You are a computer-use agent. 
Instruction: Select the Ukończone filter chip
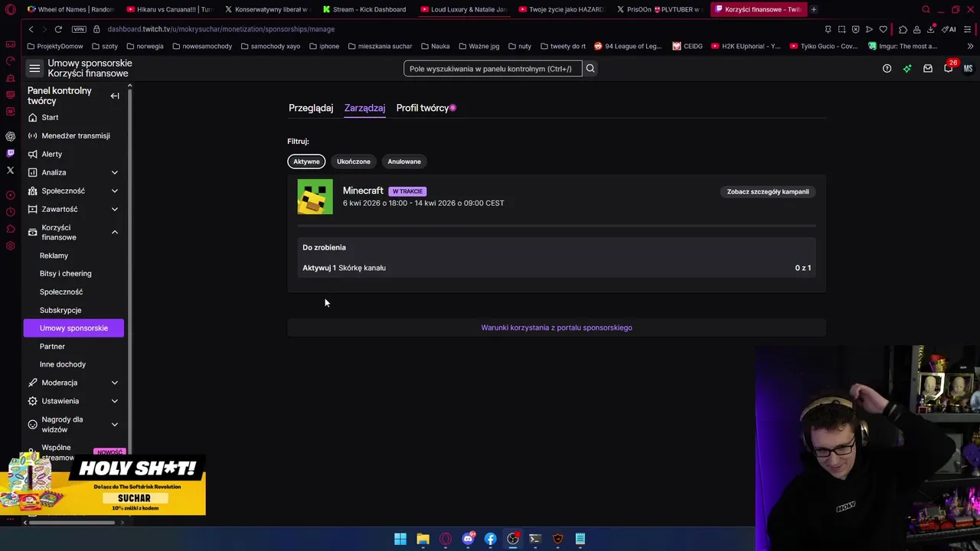[354, 161]
